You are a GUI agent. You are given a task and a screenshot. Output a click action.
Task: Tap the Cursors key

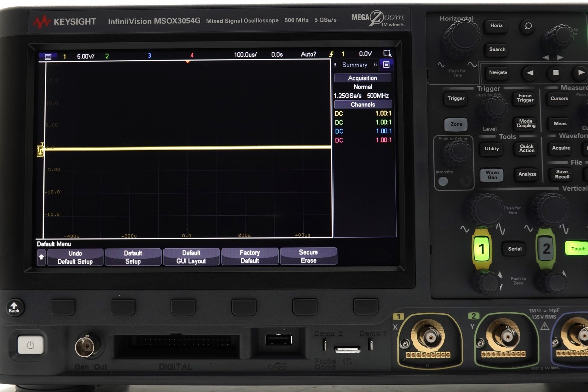[559, 98]
